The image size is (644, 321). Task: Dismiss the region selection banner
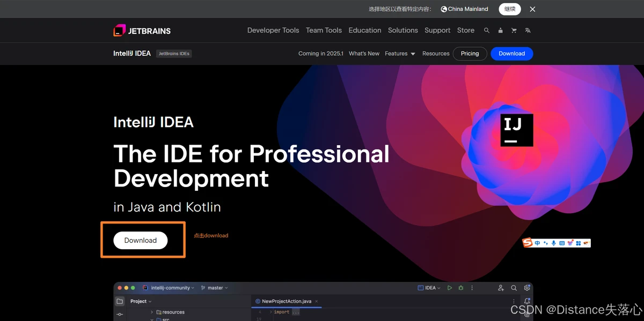click(532, 9)
